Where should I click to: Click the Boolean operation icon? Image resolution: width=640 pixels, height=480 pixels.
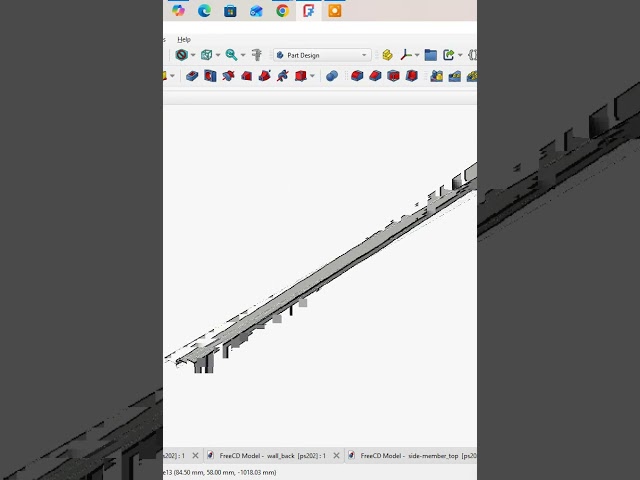(x=332, y=76)
